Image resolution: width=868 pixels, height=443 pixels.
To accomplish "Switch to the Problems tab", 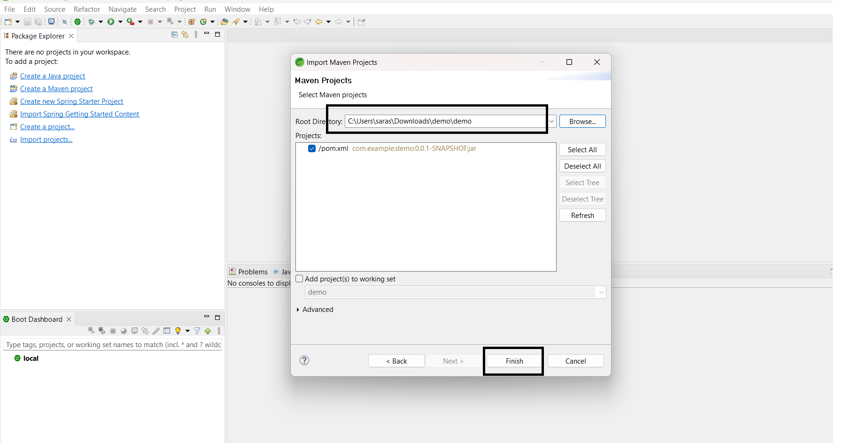I will (253, 272).
